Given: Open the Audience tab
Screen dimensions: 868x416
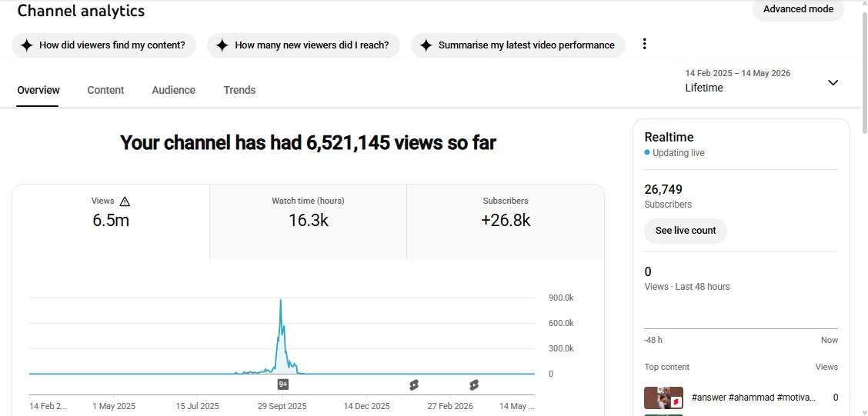Looking at the screenshot, I should pyautogui.click(x=173, y=90).
